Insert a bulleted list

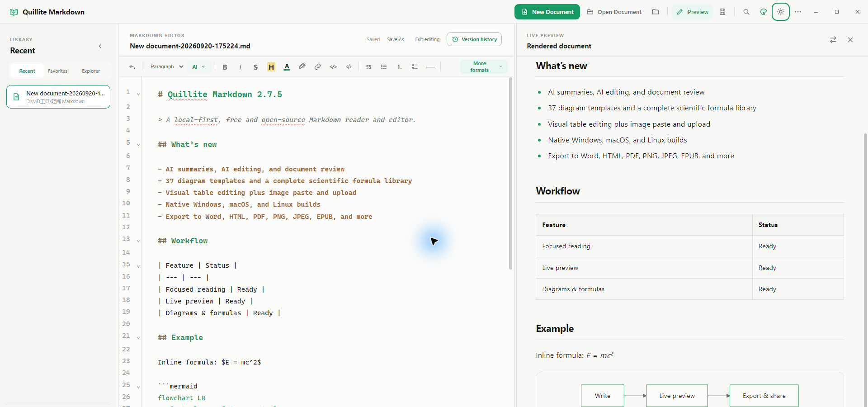(384, 67)
